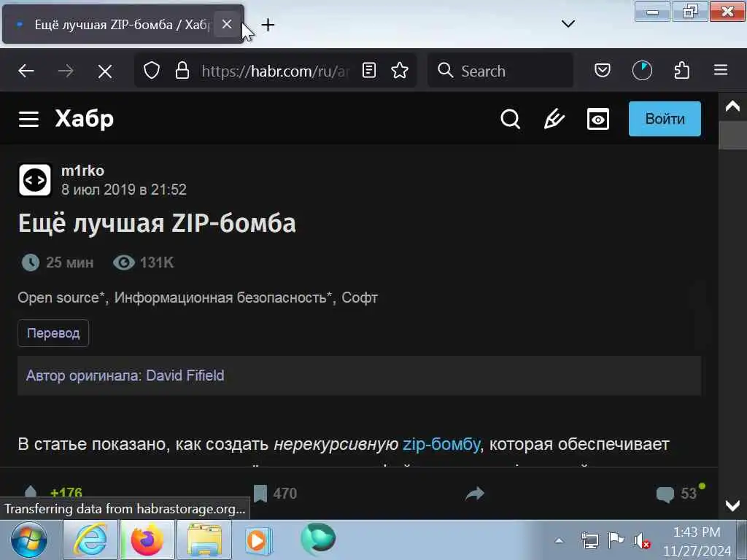
Task: Select the Ещё лучшая ZIP-бомба tab
Action: (x=123, y=24)
